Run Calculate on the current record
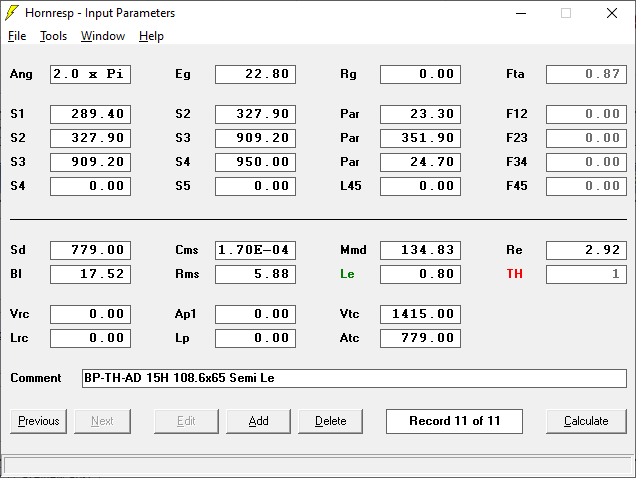Viewport: 636px width, 478px height. coord(586,421)
